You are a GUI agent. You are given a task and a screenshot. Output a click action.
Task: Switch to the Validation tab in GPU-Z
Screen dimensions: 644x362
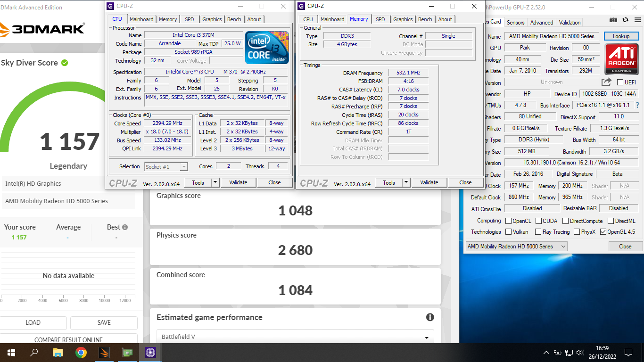click(x=570, y=23)
